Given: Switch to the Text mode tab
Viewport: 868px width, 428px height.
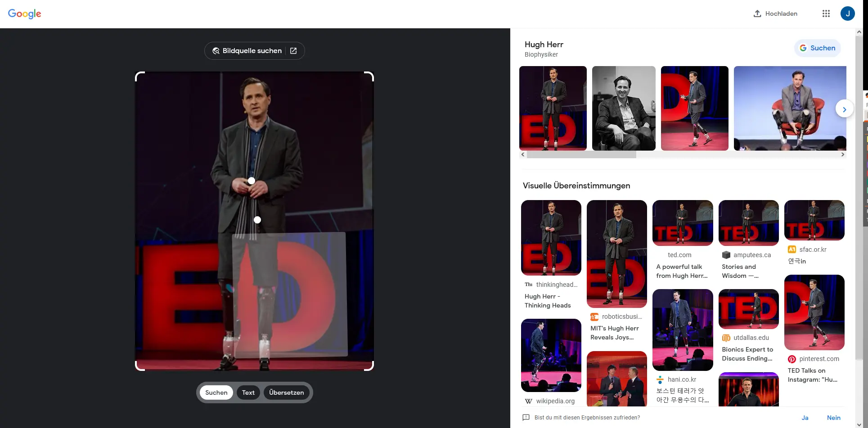Looking at the screenshot, I should [x=248, y=392].
